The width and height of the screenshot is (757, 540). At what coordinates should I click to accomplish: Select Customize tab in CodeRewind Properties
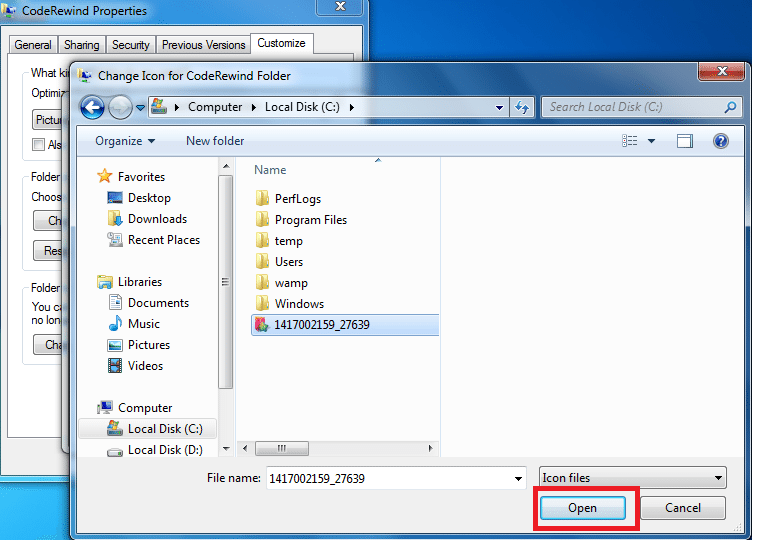pos(281,43)
